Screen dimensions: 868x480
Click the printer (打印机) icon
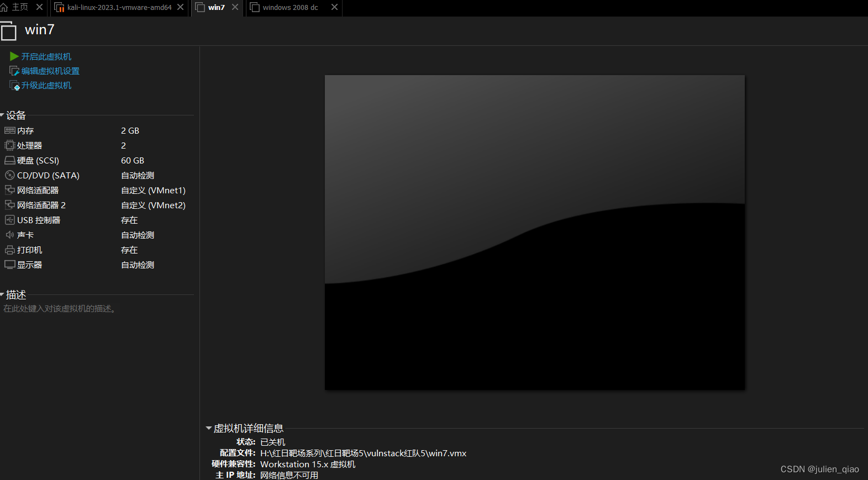(x=10, y=250)
